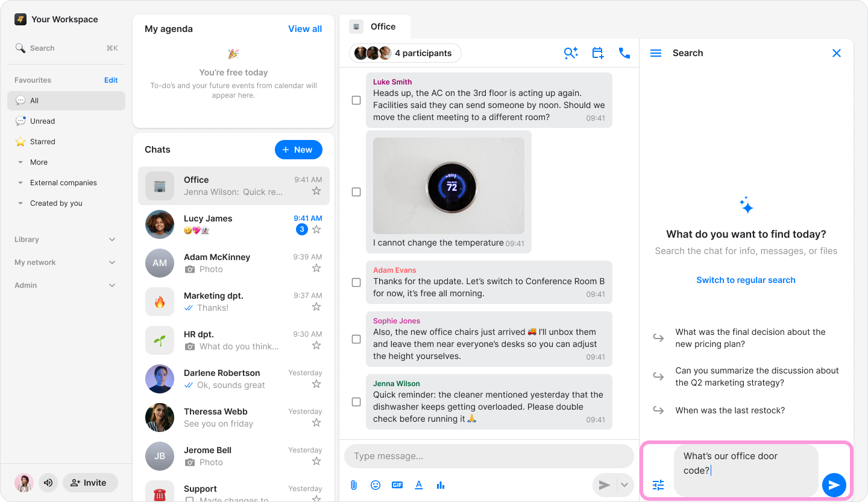The height and width of the screenshot is (502, 868).
Task: Click Switch to regular search link
Action: 746,280
